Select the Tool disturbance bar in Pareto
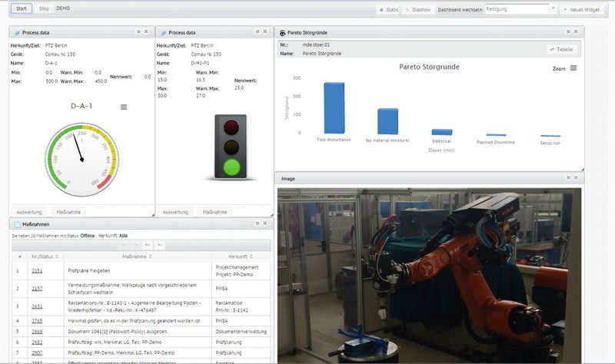This screenshot has width=615, height=364. pos(334,108)
